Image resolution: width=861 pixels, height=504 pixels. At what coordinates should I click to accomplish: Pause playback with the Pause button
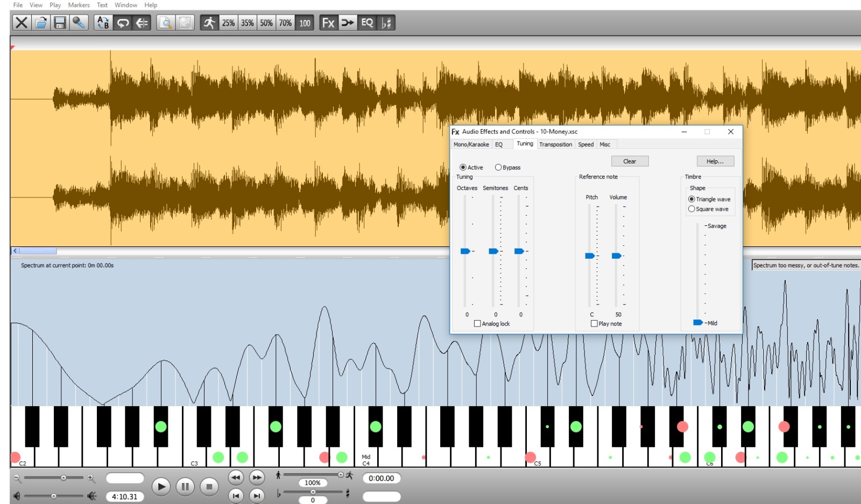[185, 487]
